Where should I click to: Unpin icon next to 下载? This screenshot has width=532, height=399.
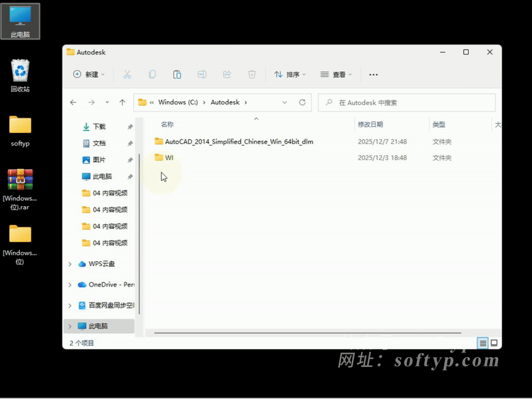point(130,126)
